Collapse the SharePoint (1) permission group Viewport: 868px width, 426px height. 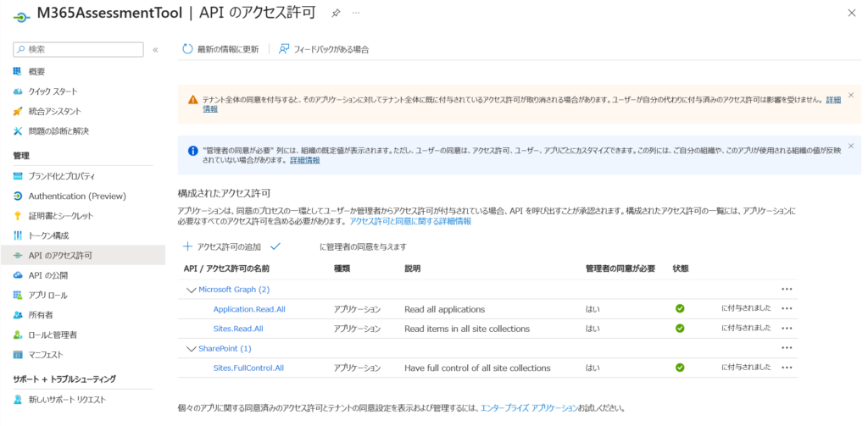pyautogui.click(x=191, y=348)
